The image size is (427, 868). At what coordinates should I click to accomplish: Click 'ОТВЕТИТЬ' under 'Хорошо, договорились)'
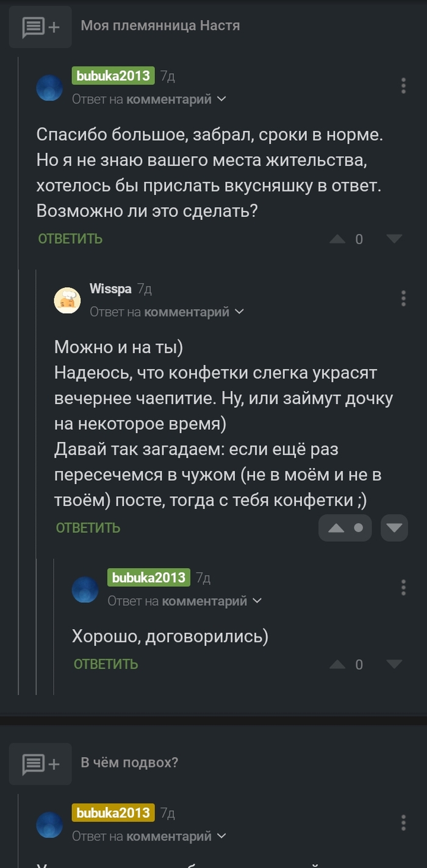pos(106,664)
